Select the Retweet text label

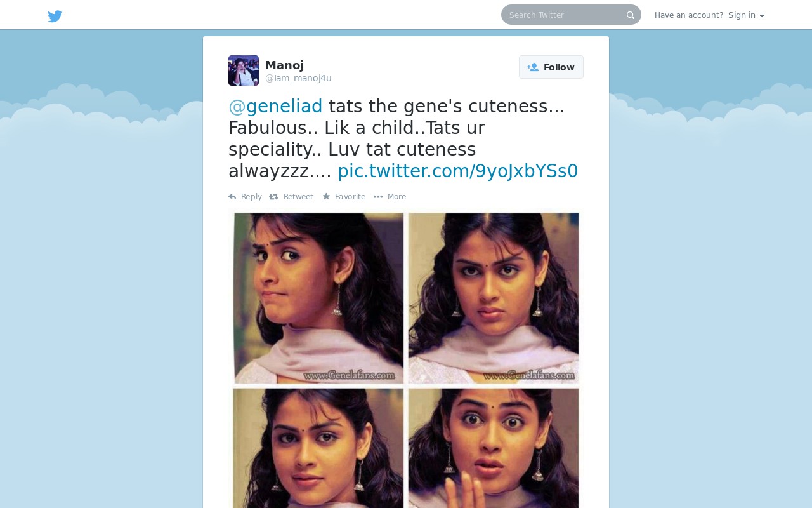coord(298,197)
